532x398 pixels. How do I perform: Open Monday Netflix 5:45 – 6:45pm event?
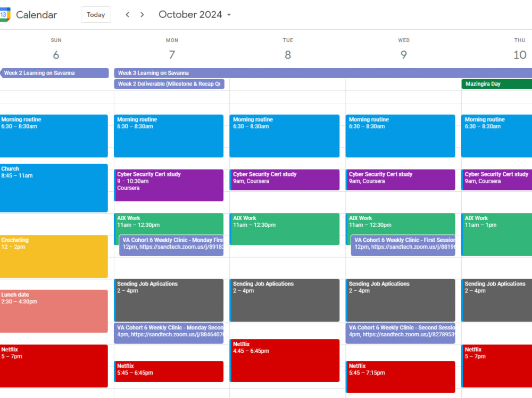point(169,371)
